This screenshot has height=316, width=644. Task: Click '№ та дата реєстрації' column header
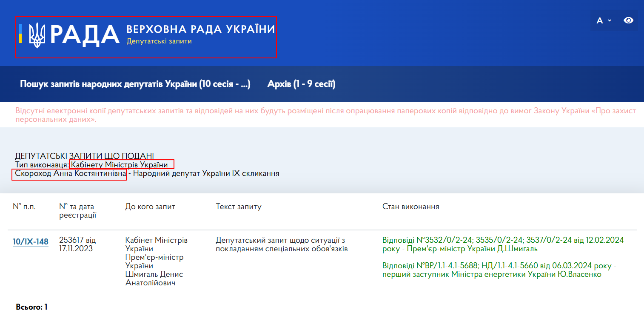pos(78,211)
